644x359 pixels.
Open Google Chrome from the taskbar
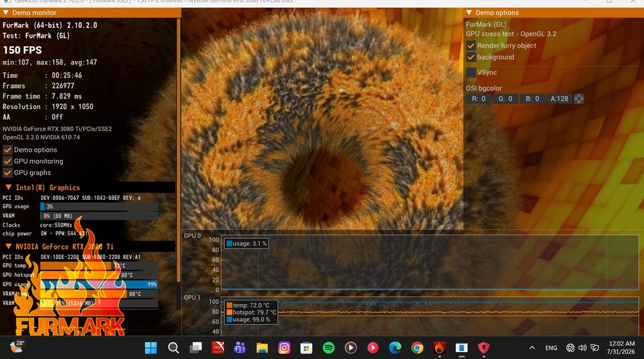pyautogui.click(x=417, y=348)
